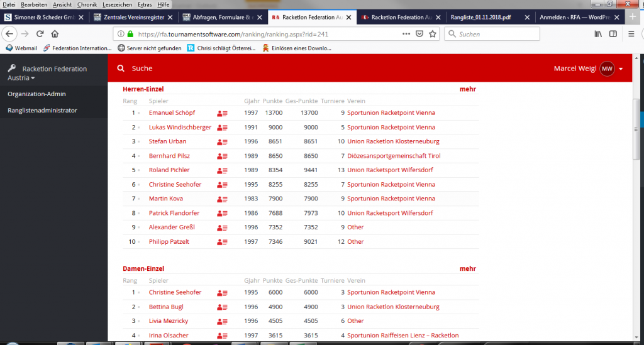Open the Datei menu
The image size is (644, 345).
click(9, 4)
